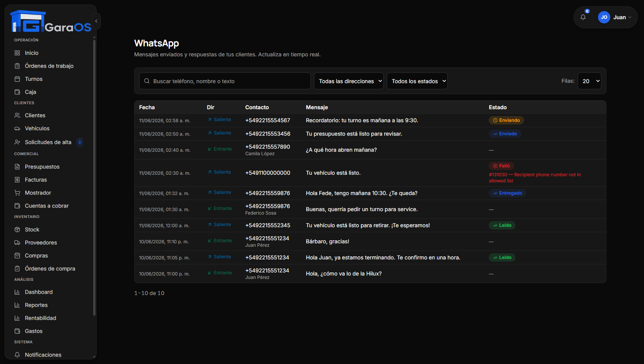The image size is (644, 364).
Task: Click the Dashboard chart icon
Action: [17, 292]
